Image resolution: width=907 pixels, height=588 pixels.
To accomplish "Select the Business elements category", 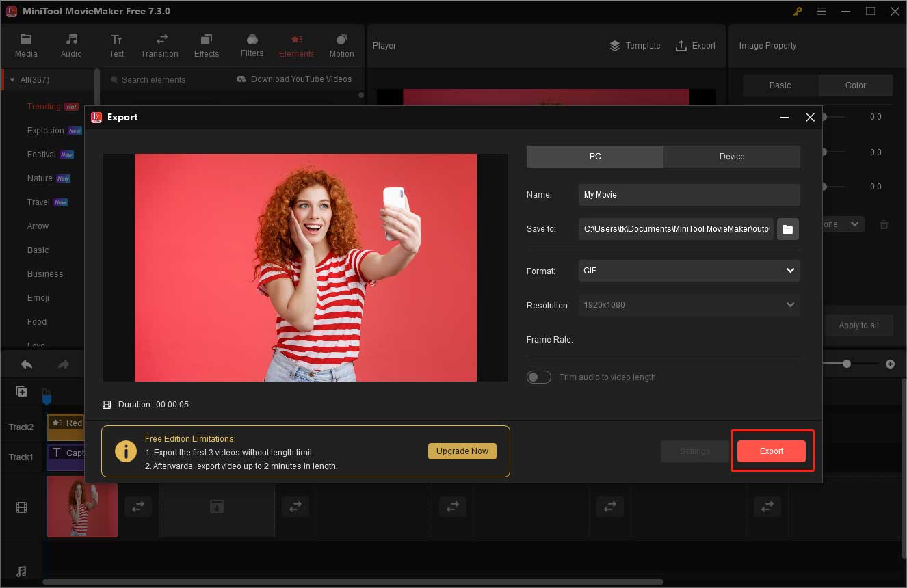I will click(x=45, y=274).
